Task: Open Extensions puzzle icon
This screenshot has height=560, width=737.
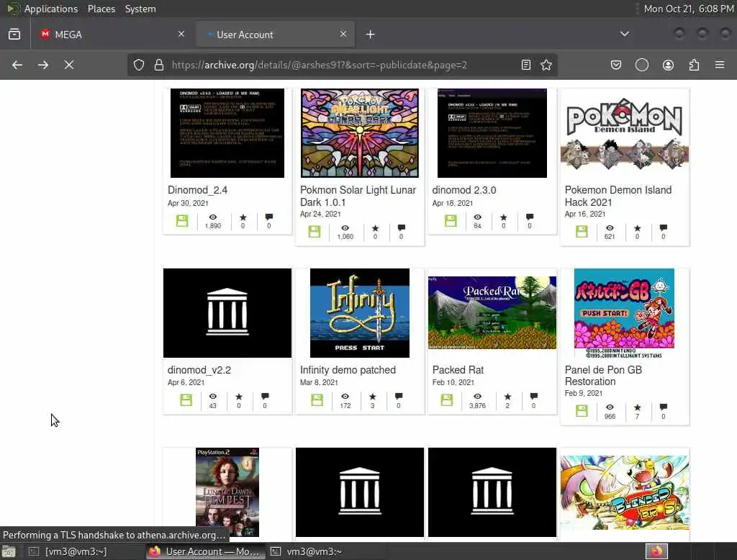Action: point(694,65)
